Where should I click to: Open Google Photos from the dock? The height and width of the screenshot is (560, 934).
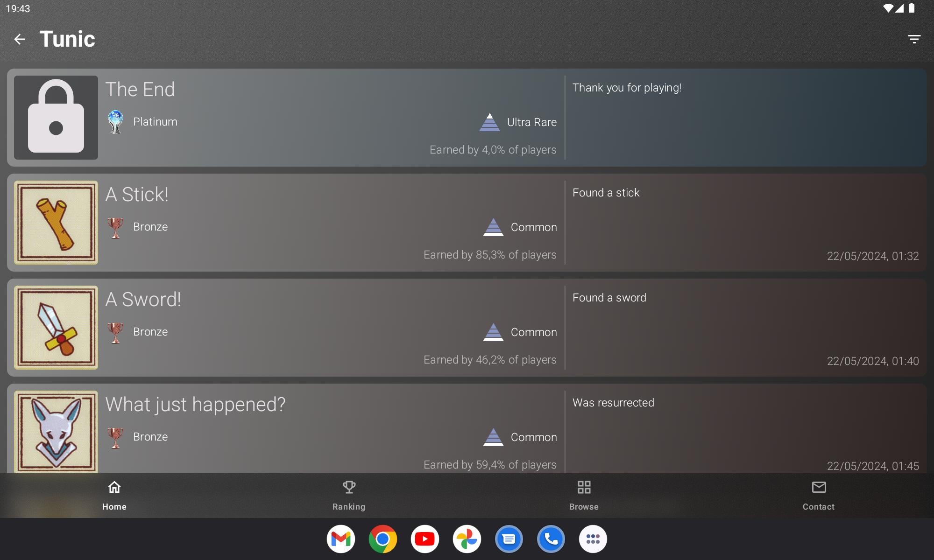click(467, 539)
